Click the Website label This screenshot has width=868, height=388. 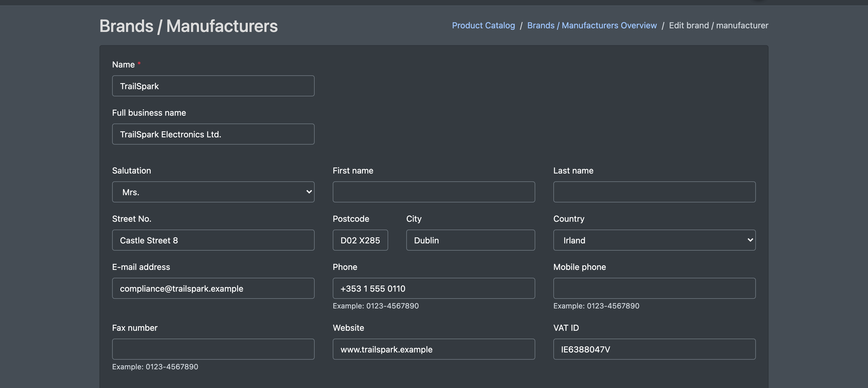(x=348, y=328)
